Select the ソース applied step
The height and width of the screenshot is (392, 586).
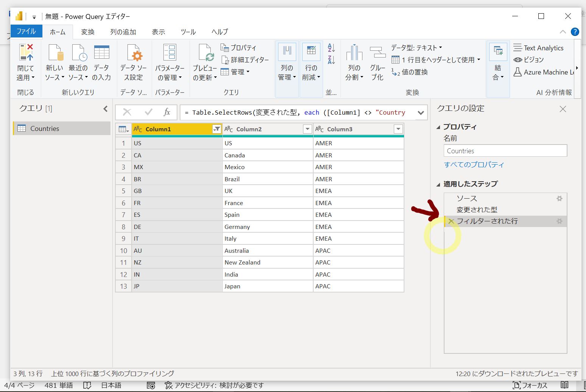click(x=505, y=198)
